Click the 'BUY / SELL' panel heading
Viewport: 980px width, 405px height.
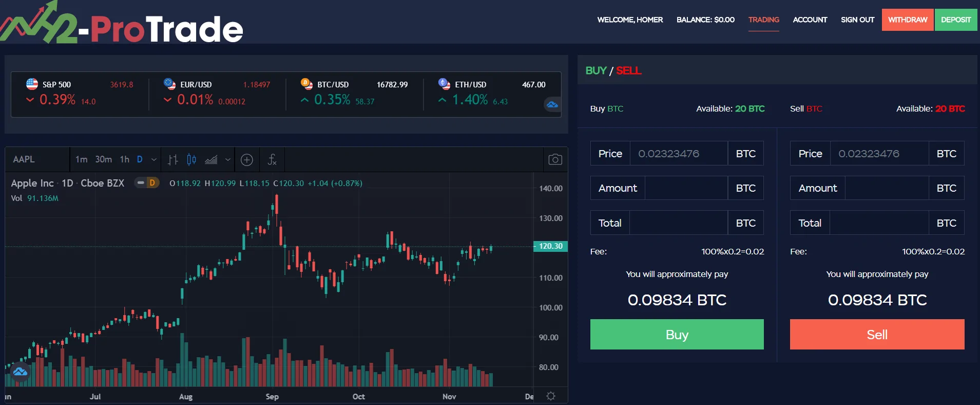(613, 70)
